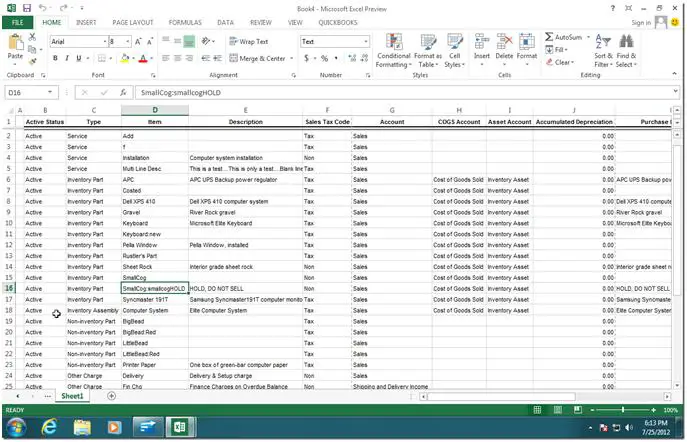Click Merge & Center button
Viewport: 687px width, 442px height.
coord(257,58)
